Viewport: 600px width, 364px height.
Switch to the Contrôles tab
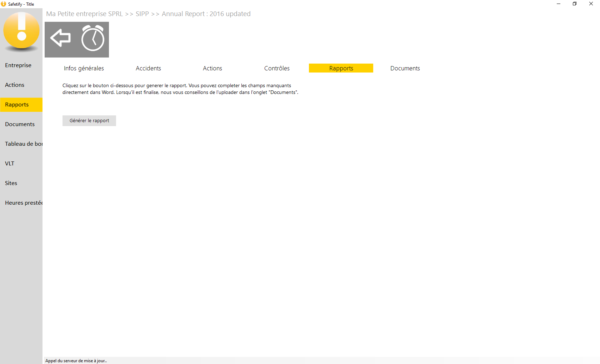click(277, 68)
